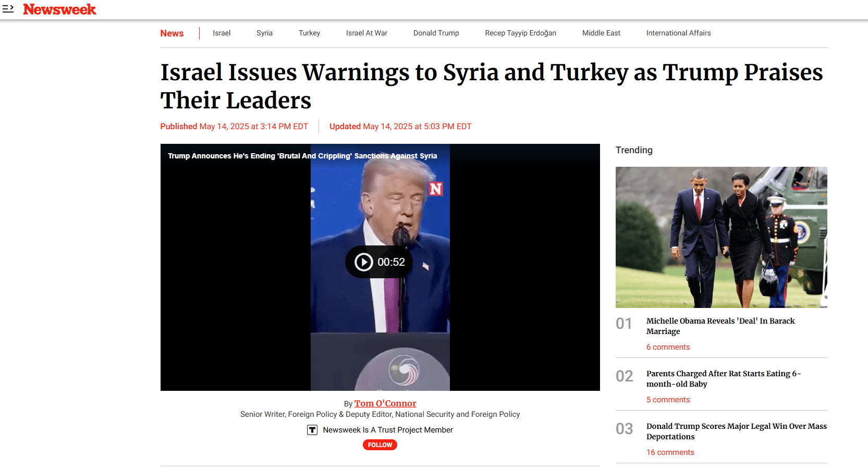This screenshot has width=868, height=469.
Task: Click the Newsweek N watermark in video
Action: [x=436, y=189]
